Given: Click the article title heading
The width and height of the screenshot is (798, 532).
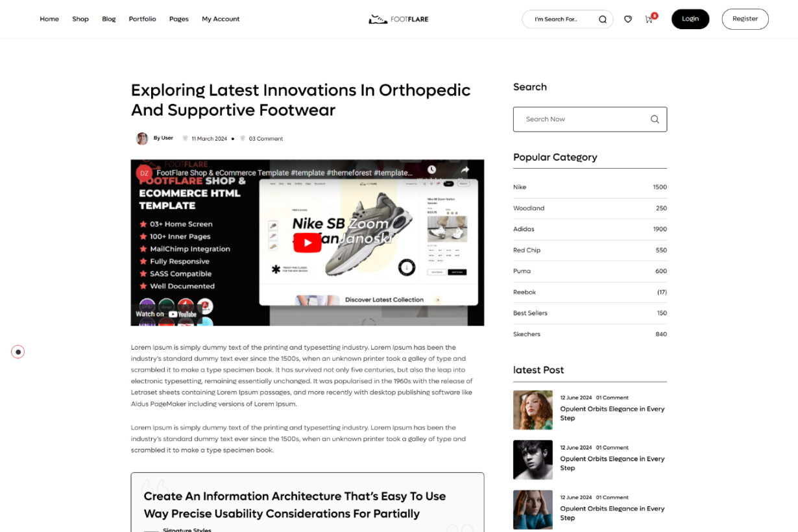Looking at the screenshot, I should tap(301, 100).
